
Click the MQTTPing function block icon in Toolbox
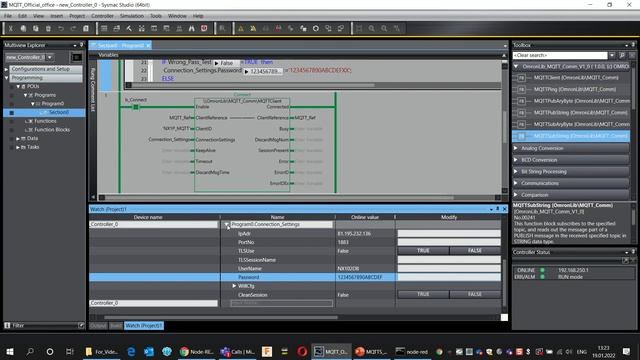click(x=521, y=89)
